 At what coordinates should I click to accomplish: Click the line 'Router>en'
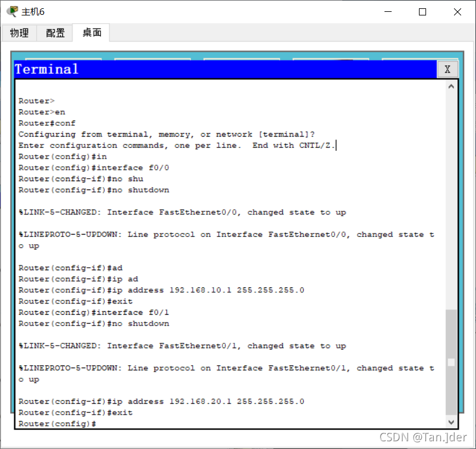[x=42, y=112]
